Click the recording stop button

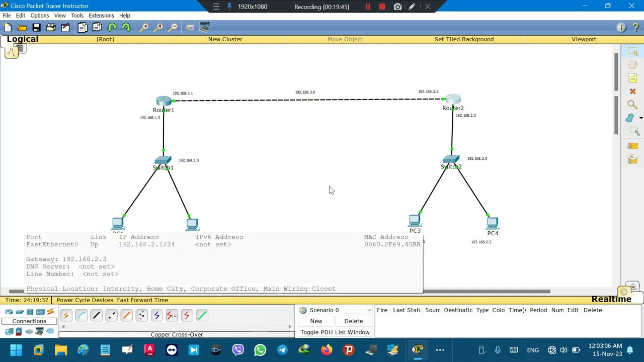click(x=382, y=7)
